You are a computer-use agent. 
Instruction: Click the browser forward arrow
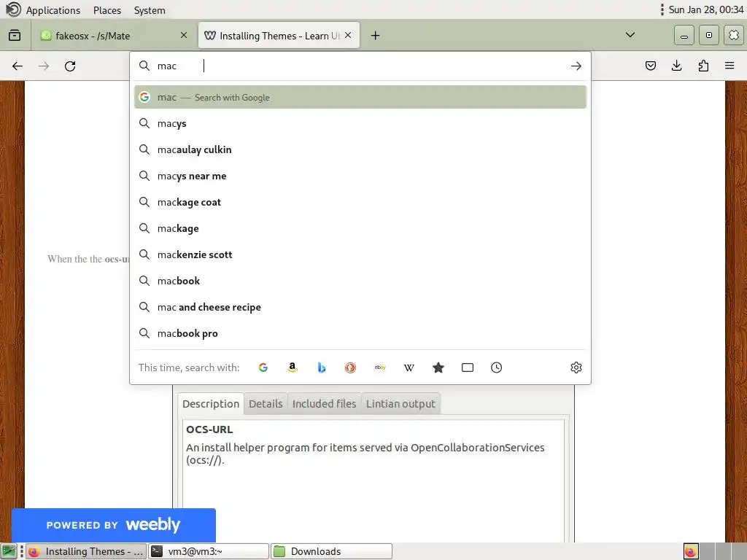(x=44, y=66)
